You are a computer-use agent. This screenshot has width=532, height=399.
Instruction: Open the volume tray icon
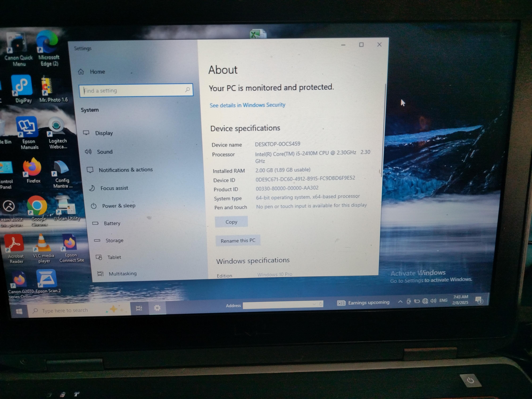433,301
